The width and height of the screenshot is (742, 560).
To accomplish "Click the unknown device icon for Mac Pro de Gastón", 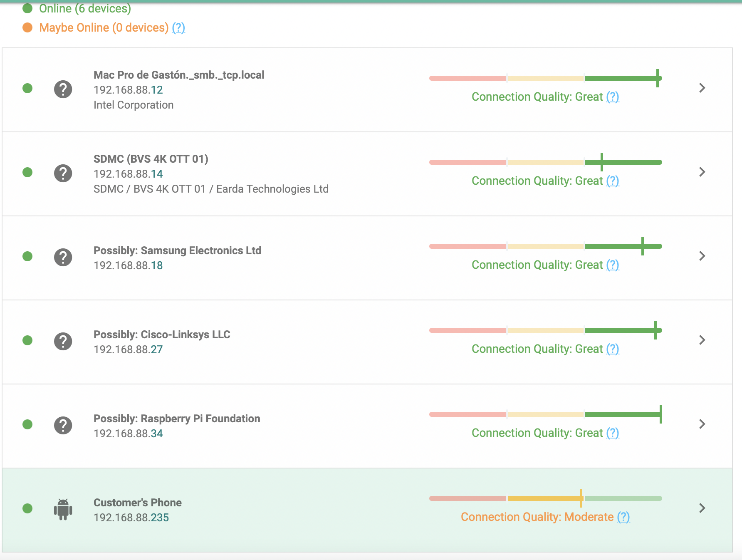I will click(x=63, y=89).
